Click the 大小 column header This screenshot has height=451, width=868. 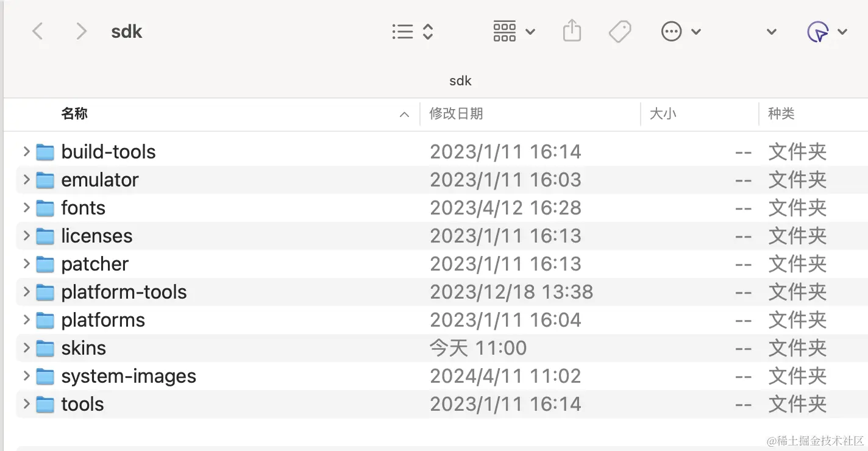663,113
